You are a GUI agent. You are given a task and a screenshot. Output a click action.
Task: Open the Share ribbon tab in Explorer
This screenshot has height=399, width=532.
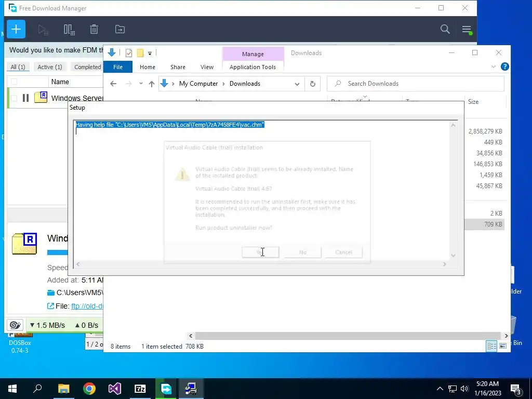pyautogui.click(x=178, y=67)
